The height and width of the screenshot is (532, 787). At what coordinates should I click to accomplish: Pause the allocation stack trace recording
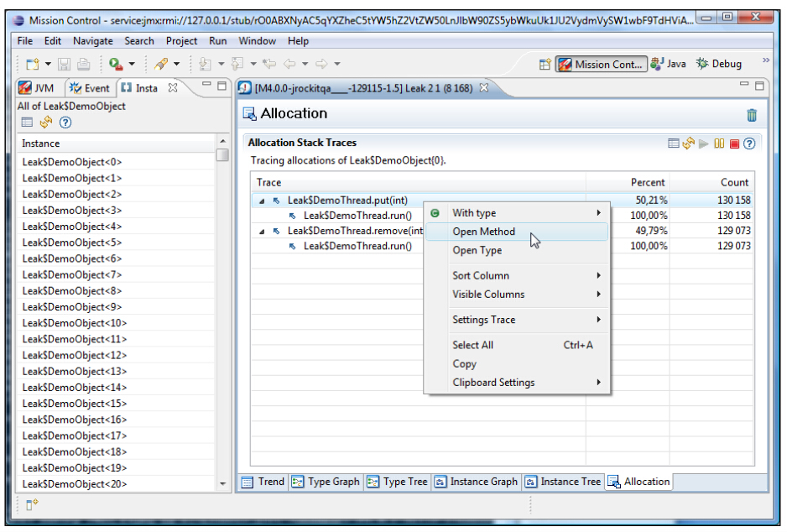(x=719, y=143)
